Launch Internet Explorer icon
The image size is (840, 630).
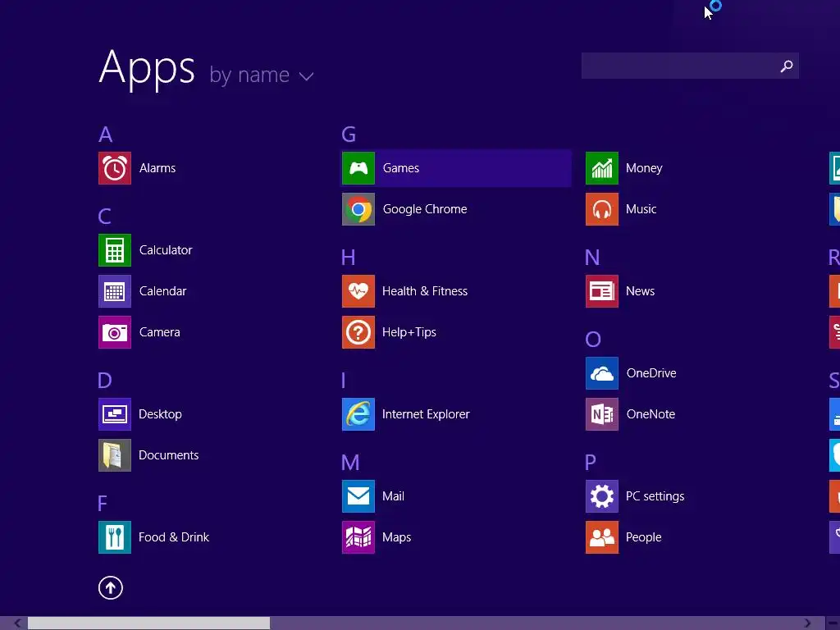coord(358,414)
